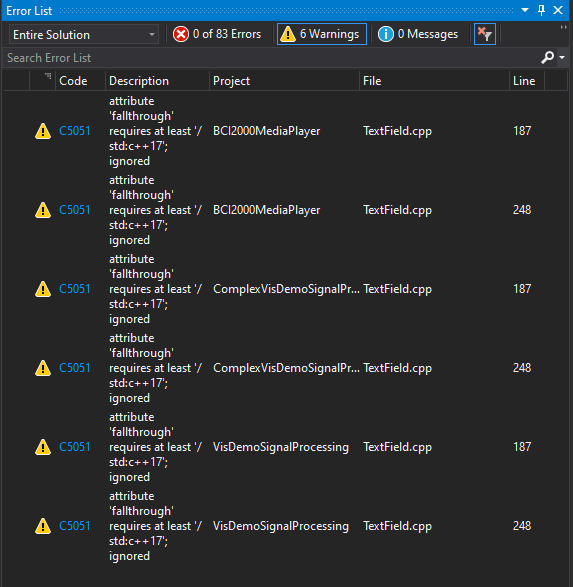Select fallthrough description in ComplexVisDemoSignalPr... line 248 row

click(x=155, y=368)
